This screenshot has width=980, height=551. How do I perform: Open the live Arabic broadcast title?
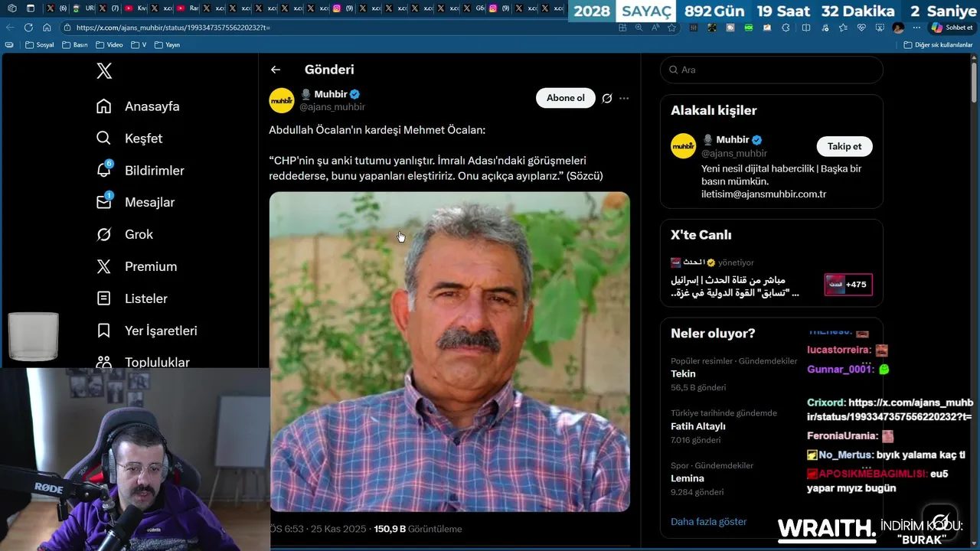pyautogui.click(x=735, y=286)
